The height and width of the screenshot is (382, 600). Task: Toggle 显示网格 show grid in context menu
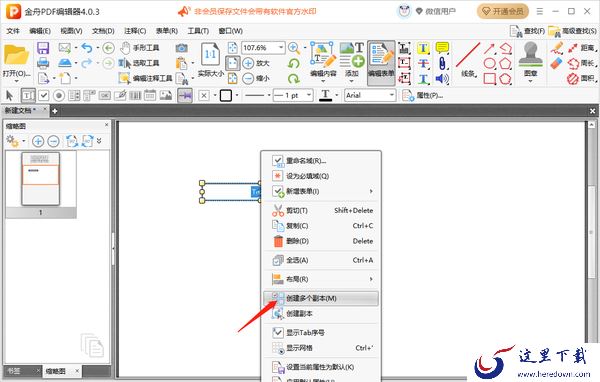321,348
